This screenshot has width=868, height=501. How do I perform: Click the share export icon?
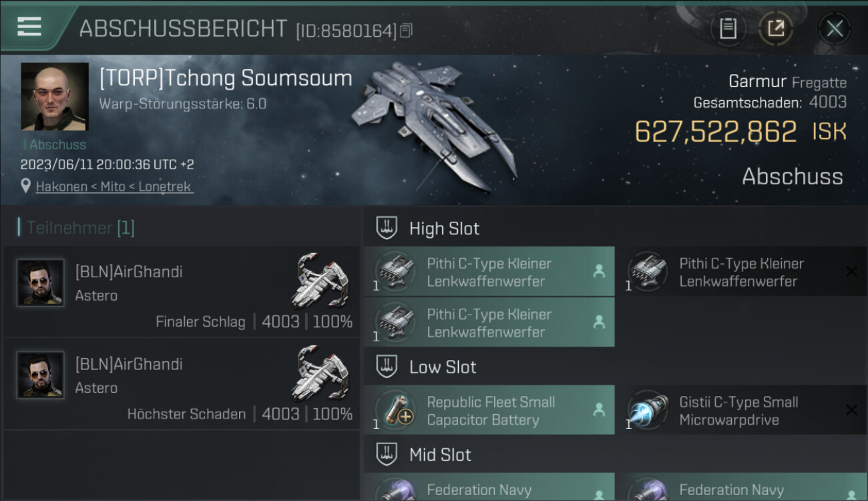[776, 28]
